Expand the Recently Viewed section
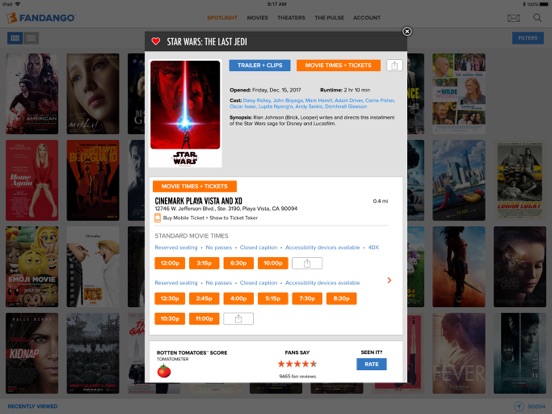 pos(33,406)
